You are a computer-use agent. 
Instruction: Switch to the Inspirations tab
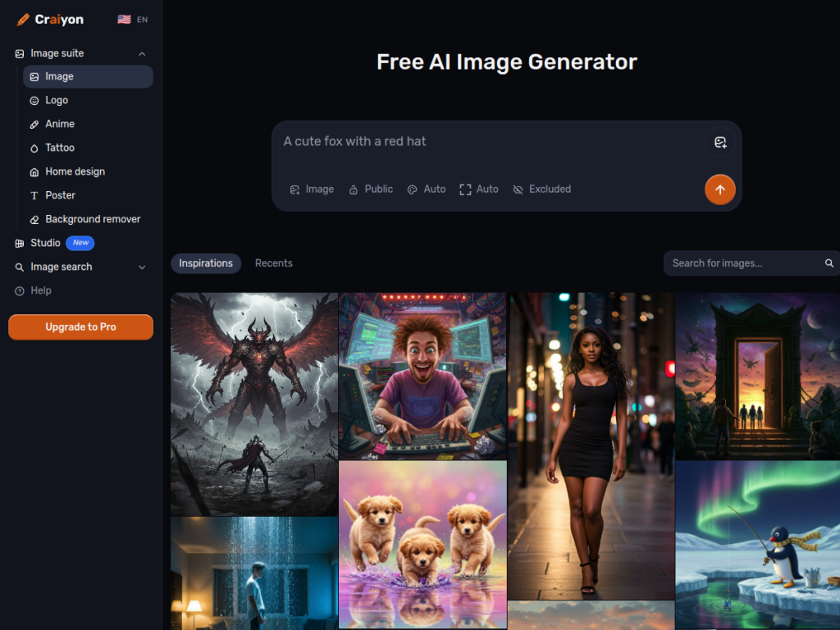206,263
